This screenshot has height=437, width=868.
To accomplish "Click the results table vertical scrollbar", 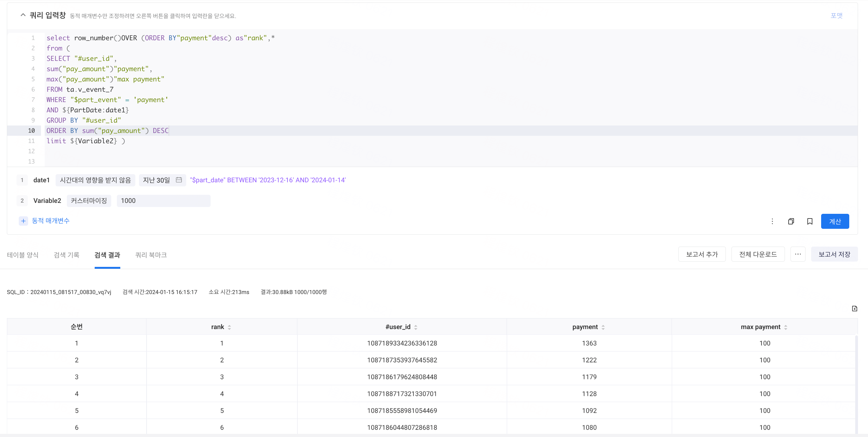I will 856,384.
